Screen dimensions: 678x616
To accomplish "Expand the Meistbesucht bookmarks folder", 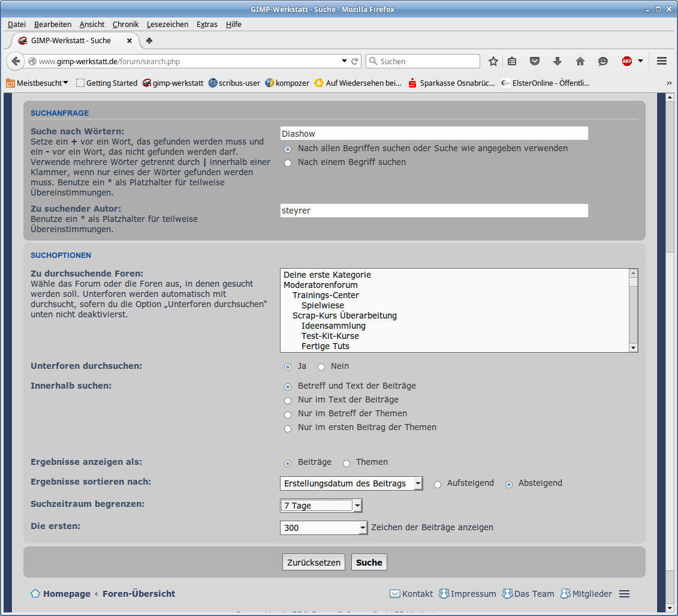I will 37,83.
